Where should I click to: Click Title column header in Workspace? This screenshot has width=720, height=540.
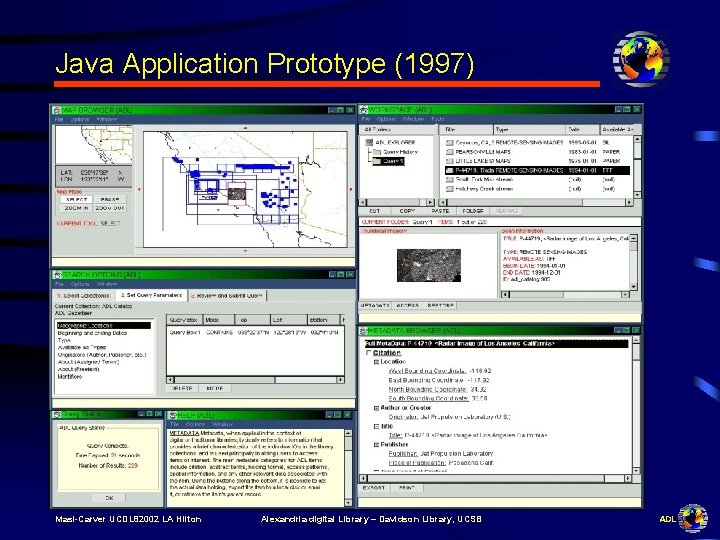click(466, 129)
